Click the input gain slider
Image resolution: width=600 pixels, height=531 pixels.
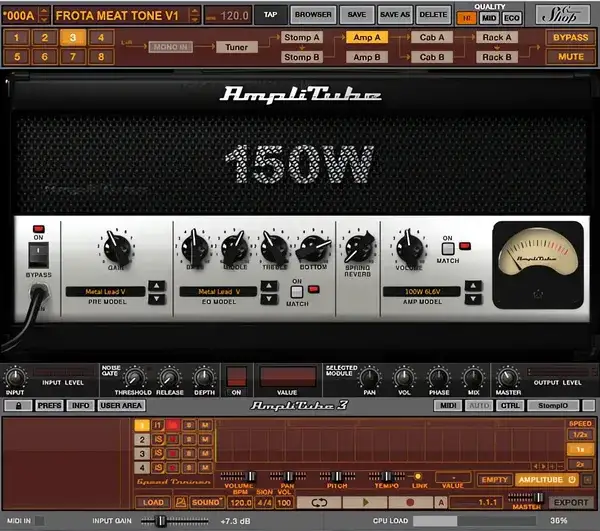tap(158, 521)
